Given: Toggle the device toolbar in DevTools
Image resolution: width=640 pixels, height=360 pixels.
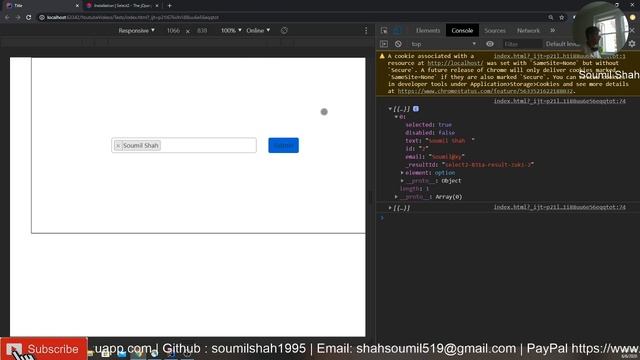Looking at the screenshot, I should pyautogui.click(x=398, y=31).
